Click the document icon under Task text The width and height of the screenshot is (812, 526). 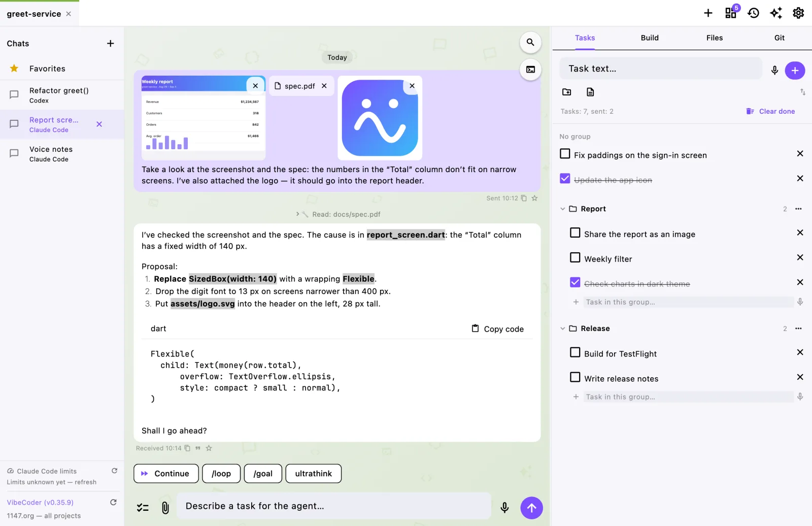[x=590, y=92]
